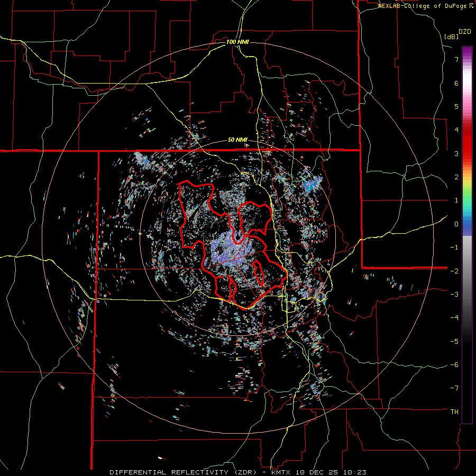Viewport: 476px width, 476px height.
Task: Click the 6 value on the scale
Action: [456, 83]
